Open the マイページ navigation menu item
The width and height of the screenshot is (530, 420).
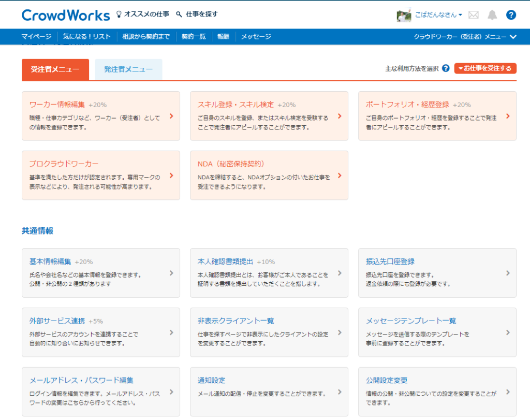36,36
